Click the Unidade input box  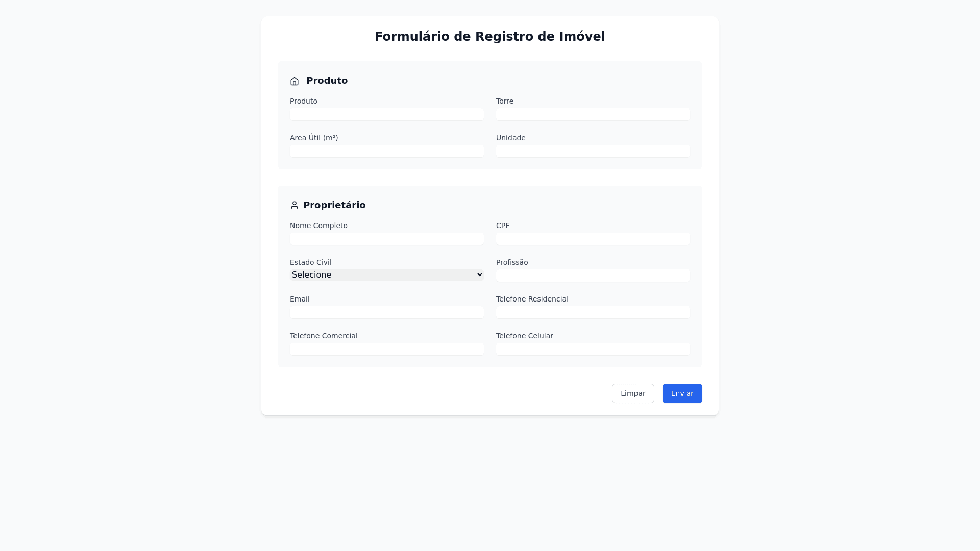tap(593, 151)
